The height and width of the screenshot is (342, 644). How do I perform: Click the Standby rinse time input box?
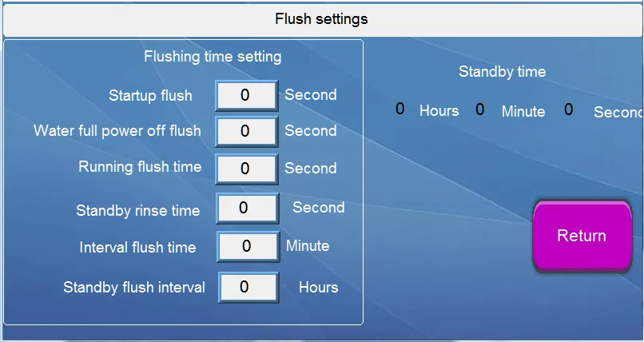246,208
